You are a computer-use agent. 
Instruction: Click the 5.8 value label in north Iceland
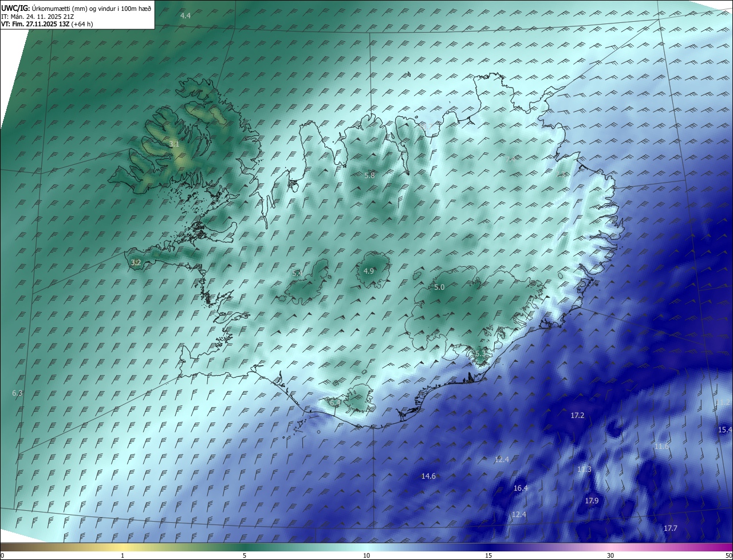pyautogui.click(x=369, y=175)
